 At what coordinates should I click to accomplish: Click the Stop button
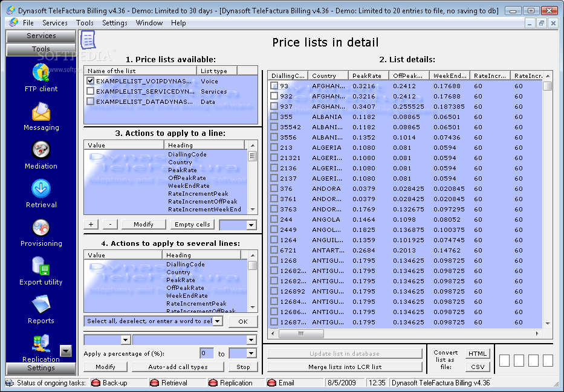click(x=243, y=367)
